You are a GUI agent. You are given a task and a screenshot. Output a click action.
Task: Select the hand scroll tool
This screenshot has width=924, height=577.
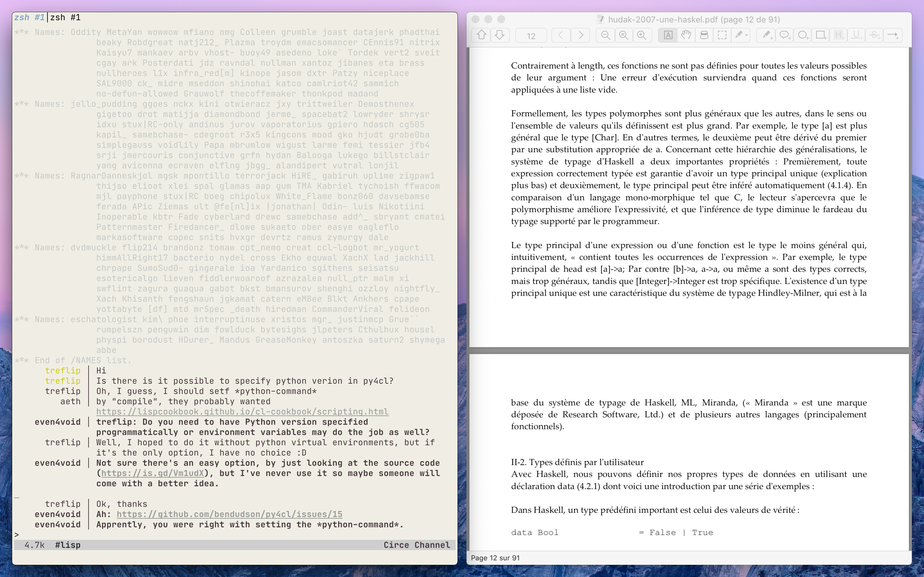[x=686, y=36]
